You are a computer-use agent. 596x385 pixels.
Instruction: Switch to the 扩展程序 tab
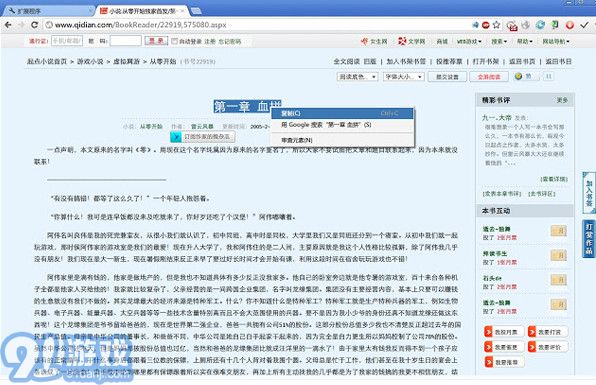coord(48,11)
